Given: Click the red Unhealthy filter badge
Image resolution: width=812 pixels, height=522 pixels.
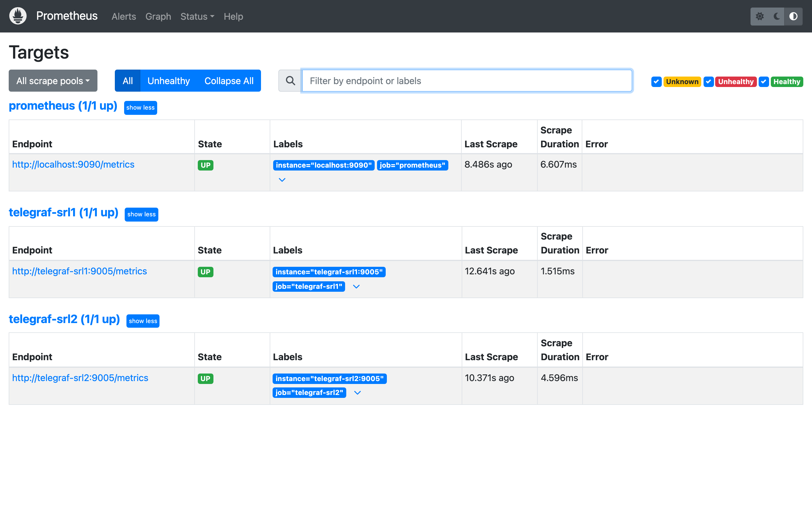Looking at the screenshot, I should [736, 82].
